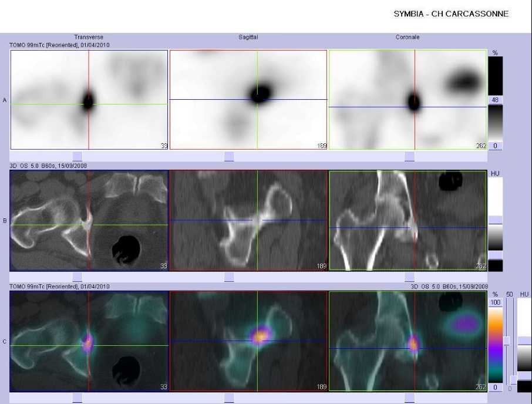Click the row C upper level 100 field
Viewport: 532px width, 404px height.
pos(495,302)
